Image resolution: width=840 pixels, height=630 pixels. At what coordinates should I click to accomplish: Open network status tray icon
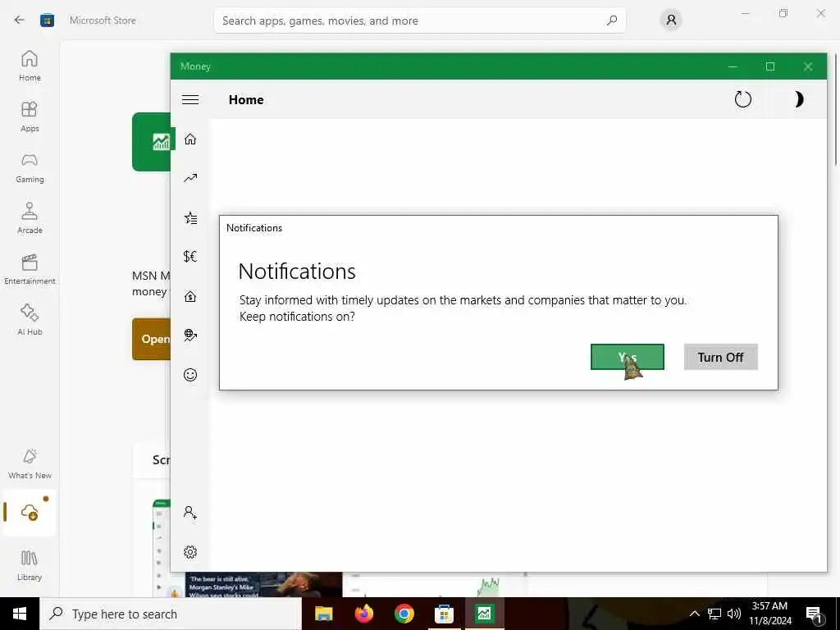(x=714, y=614)
